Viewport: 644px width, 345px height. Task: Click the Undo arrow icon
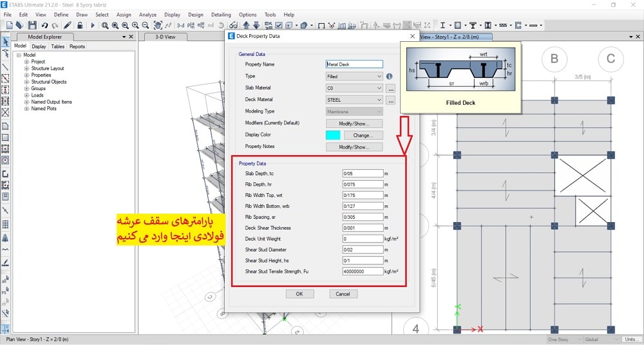point(44,26)
